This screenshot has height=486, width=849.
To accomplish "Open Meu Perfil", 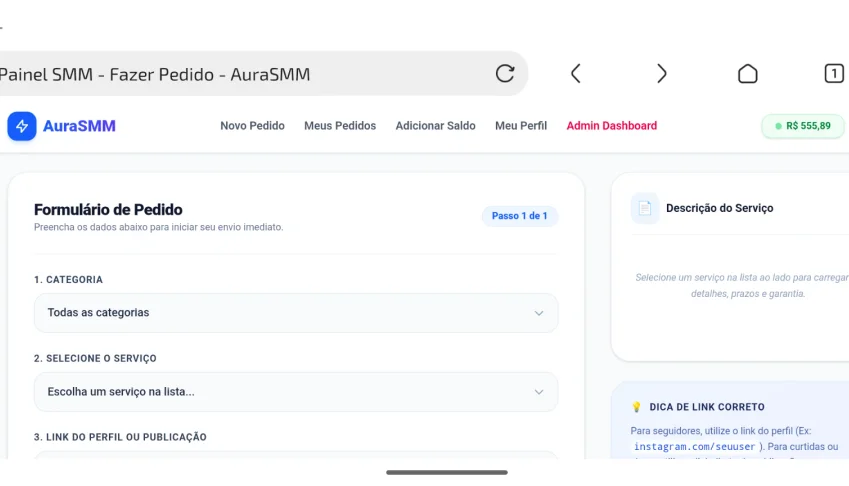I will (x=521, y=126).
